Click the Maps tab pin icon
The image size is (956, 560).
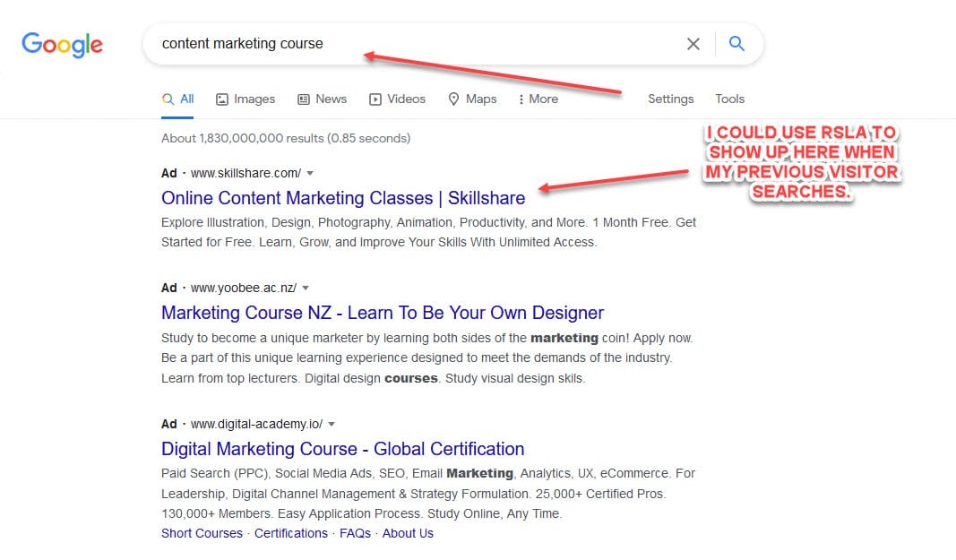pyautogui.click(x=453, y=99)
